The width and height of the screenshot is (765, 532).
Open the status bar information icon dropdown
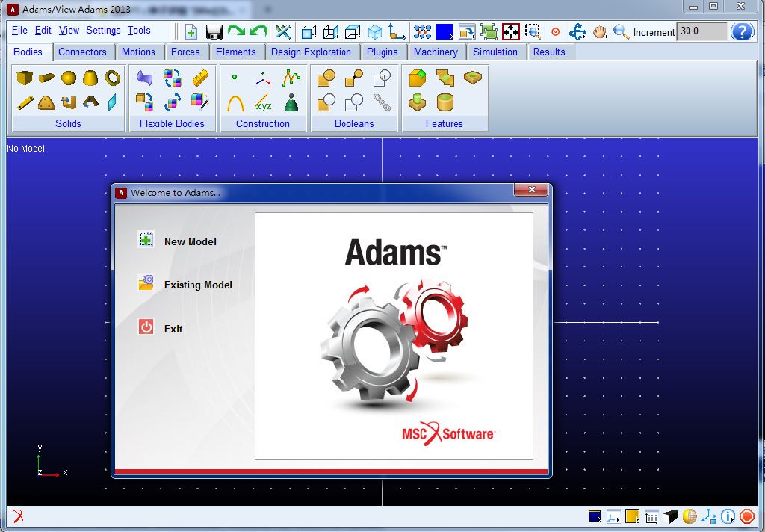tap(728, 516)
